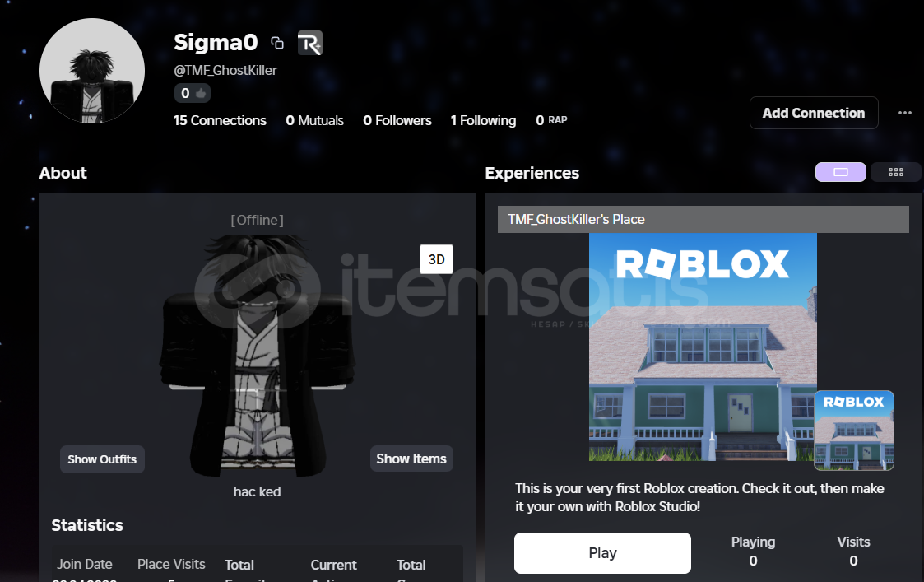Play TMF_GhostKiller's Place
The height and width of the screenshot is (582, 924).
coord(602,553)
